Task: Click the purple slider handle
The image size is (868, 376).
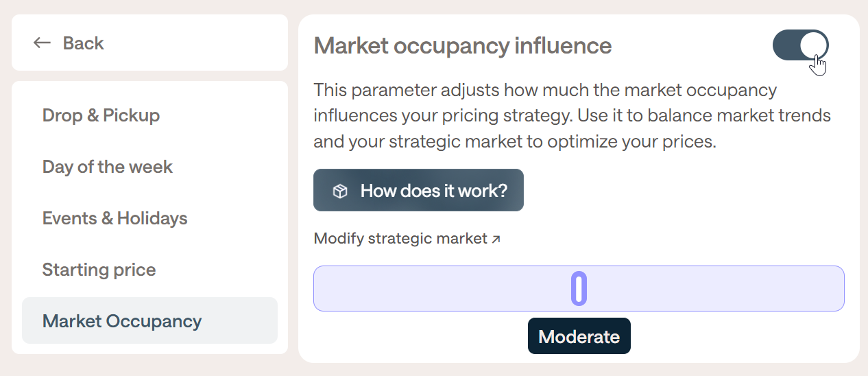Action: (579, 288)
